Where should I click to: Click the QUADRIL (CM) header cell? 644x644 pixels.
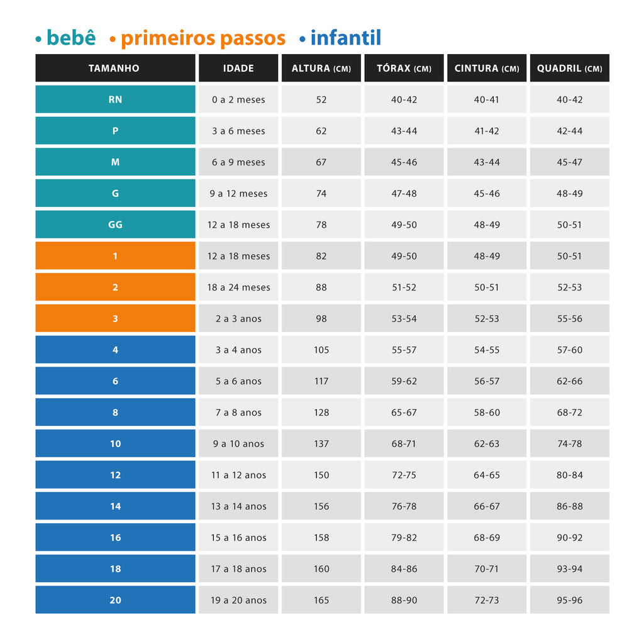pos(569,68)
